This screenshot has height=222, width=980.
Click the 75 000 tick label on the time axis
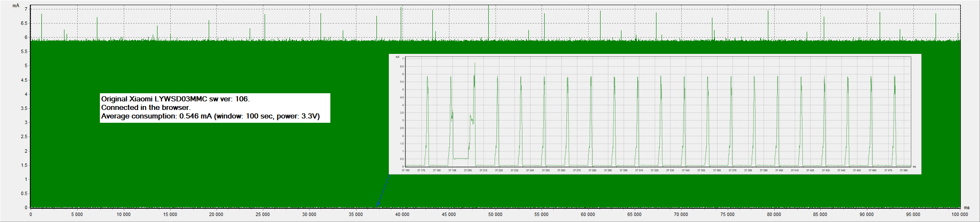727,214
